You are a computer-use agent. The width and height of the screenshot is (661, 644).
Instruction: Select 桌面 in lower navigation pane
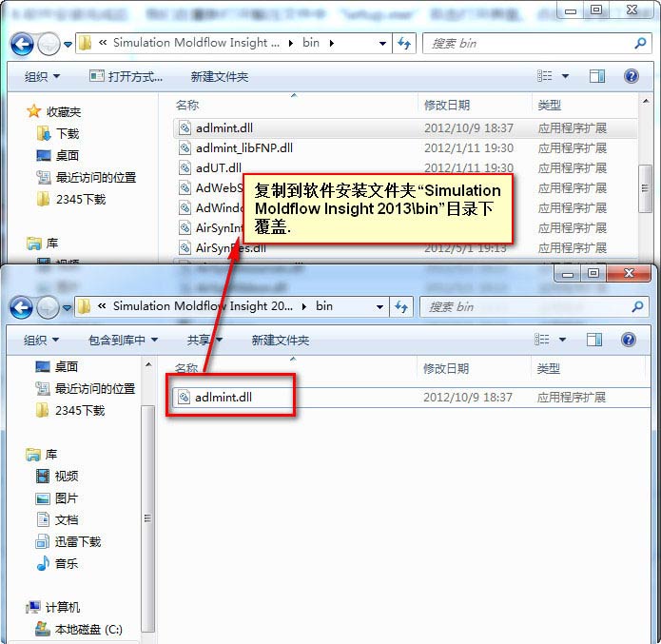57,366
